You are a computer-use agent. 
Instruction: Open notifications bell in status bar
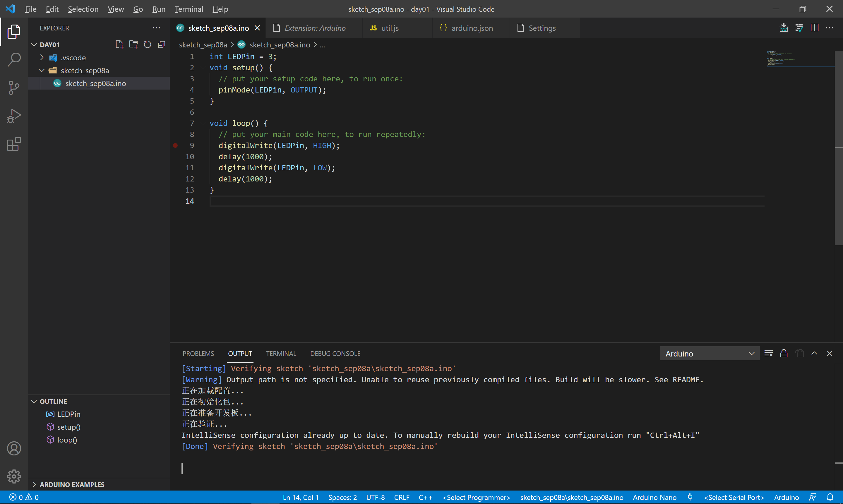coord(830,497)
